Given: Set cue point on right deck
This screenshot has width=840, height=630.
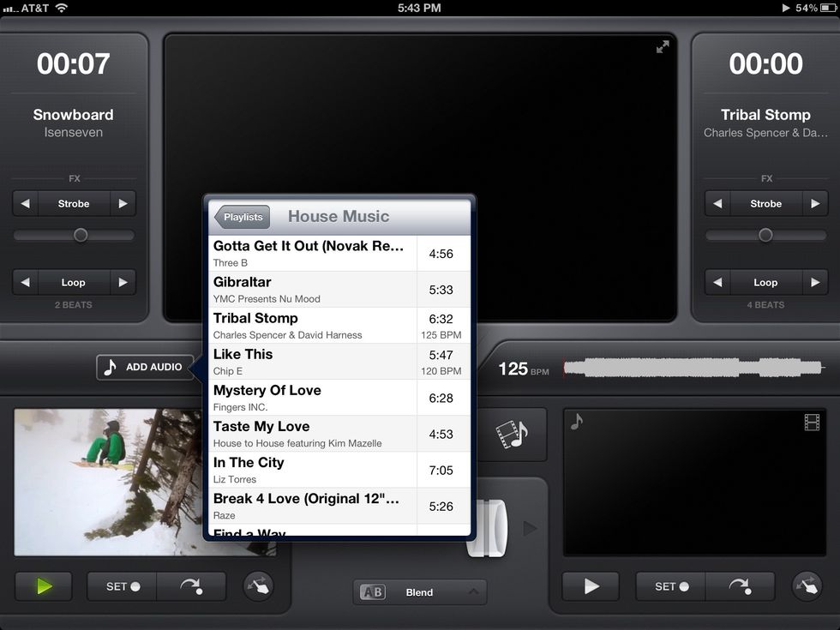Looking at the screenshot, I should pyautogui.click(x=670, y=586).
